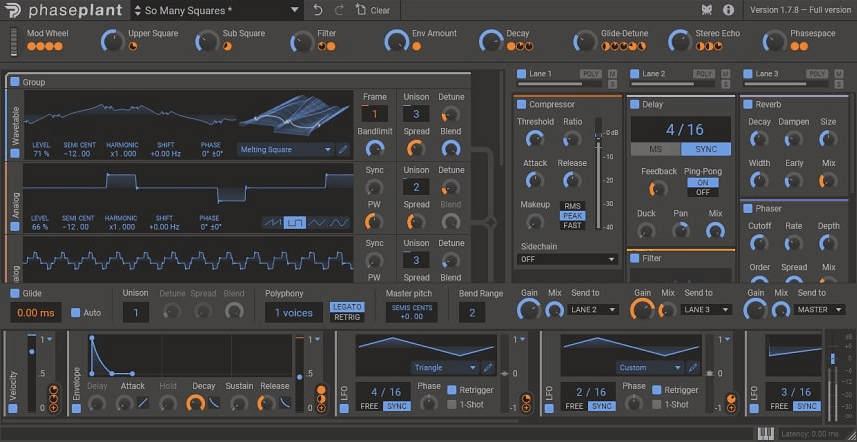Select the sawtooth waveform shape icon
Screen dimensions: 857x442
[273, 222]
